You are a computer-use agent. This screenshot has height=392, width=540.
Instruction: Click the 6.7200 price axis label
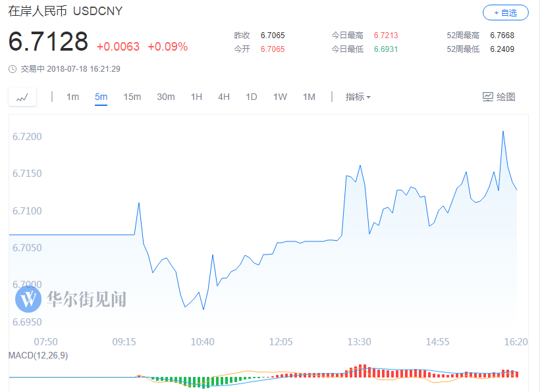tap(27, 137)
